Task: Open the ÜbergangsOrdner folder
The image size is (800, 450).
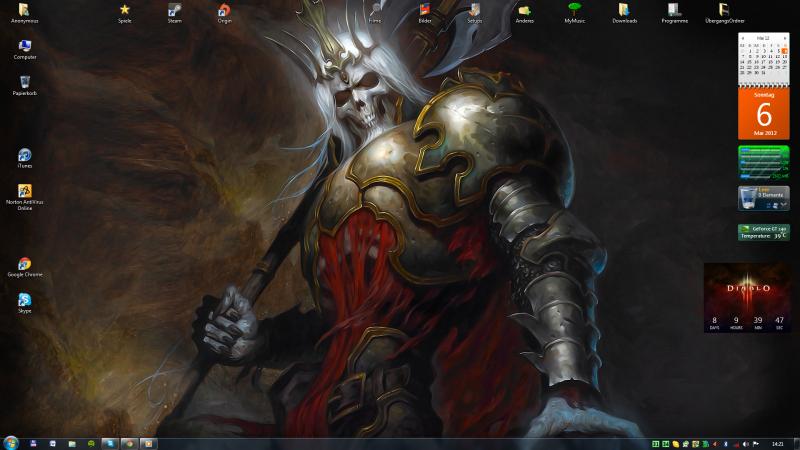Action: click(x=724, y=11)
